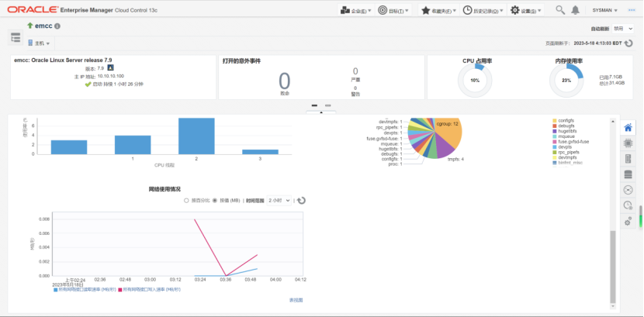Click the CPU thread 2 bar
Image resolution: width=644 pixels, height=317 pixels.
click(196, 136)
